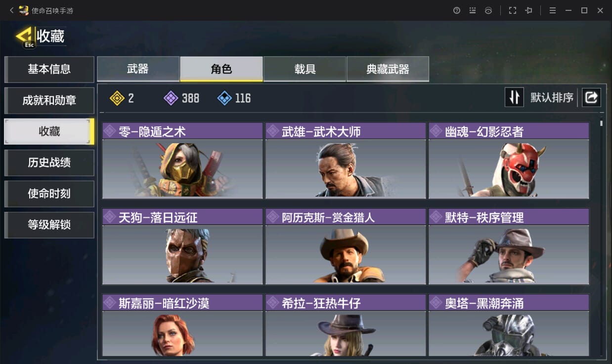Switch to the 典藏武器 tab
Viewport: 612px width, 364px height.
click(x=388, y=69)
